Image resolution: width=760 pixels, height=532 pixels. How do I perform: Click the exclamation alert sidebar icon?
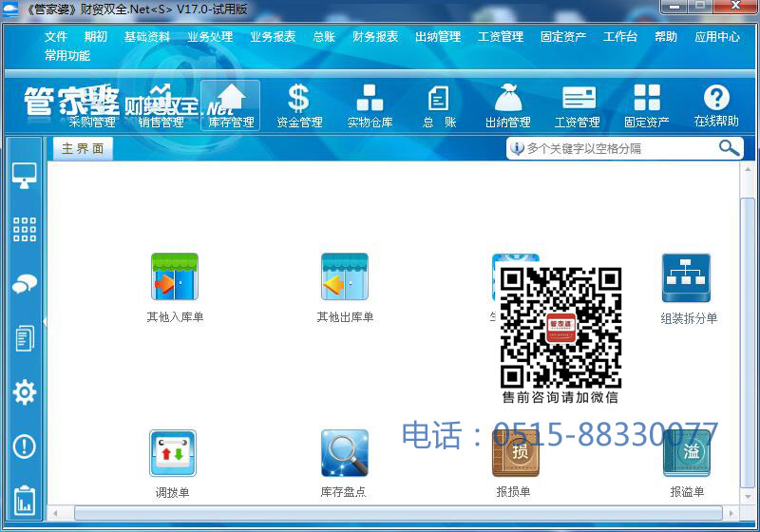pyautogui.click(x=25, y=446)
